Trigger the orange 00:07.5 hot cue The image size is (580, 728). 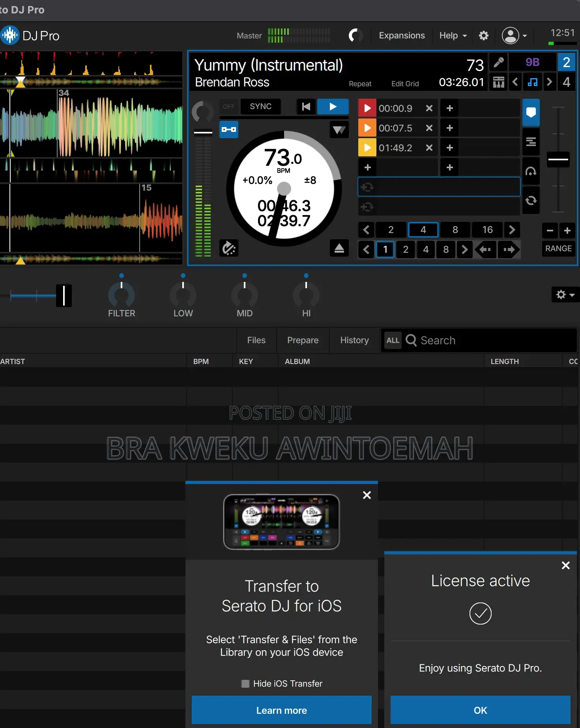tap(367, 128)
